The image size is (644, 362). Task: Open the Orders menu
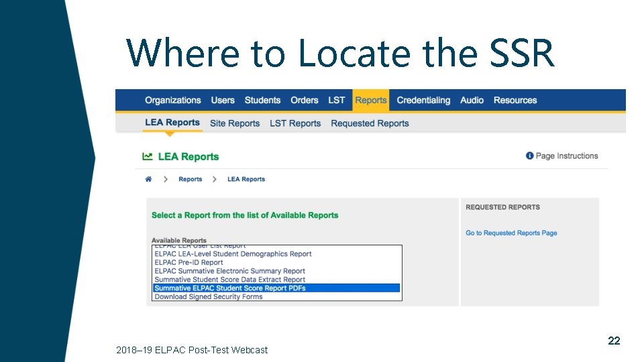(305, 100)
